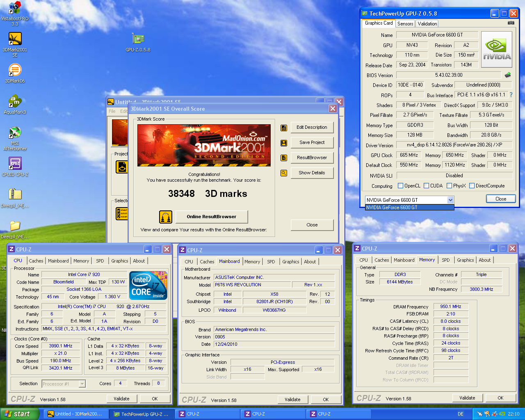Open Memory tab in the middle CPU-Z window
Screen dimensions: 525x420
click(x=252, y=262)
